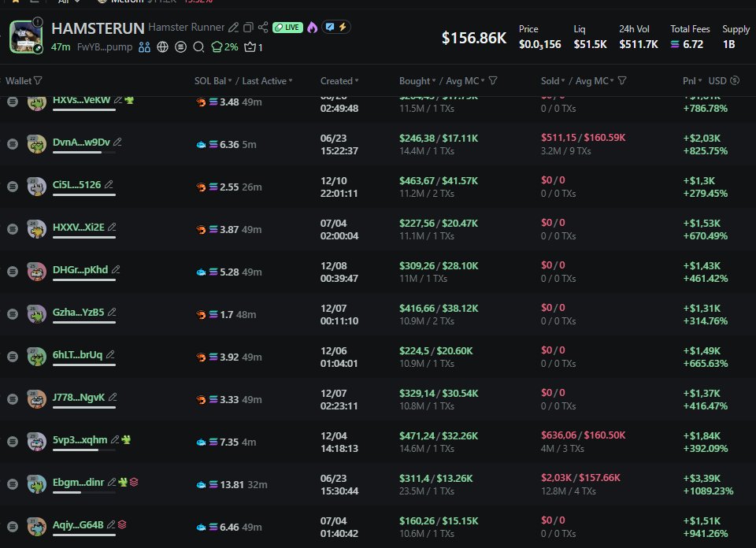Screen dimensions: 756x548
Task: Click the created time 22:01:11
Action: [x=339, y=193]
